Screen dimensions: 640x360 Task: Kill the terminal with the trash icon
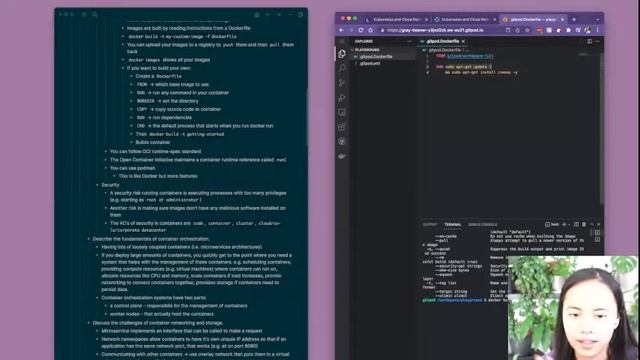tap(584, 224)
